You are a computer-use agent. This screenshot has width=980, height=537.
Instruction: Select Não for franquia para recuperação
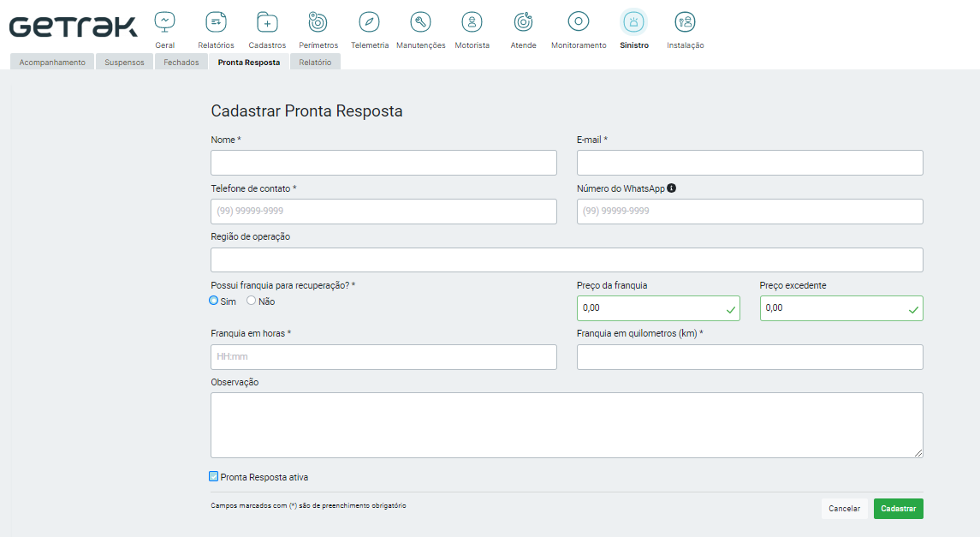click(252, 301)
